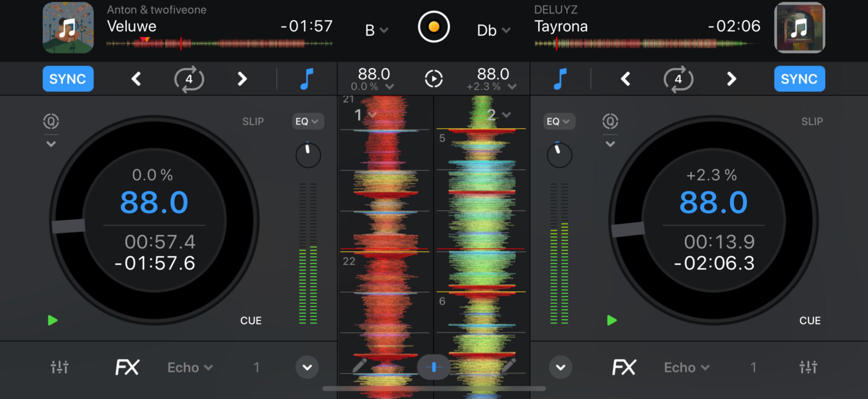Enable SYNC on the left deck
Screen dimensions: 868x399
(68, 78)
